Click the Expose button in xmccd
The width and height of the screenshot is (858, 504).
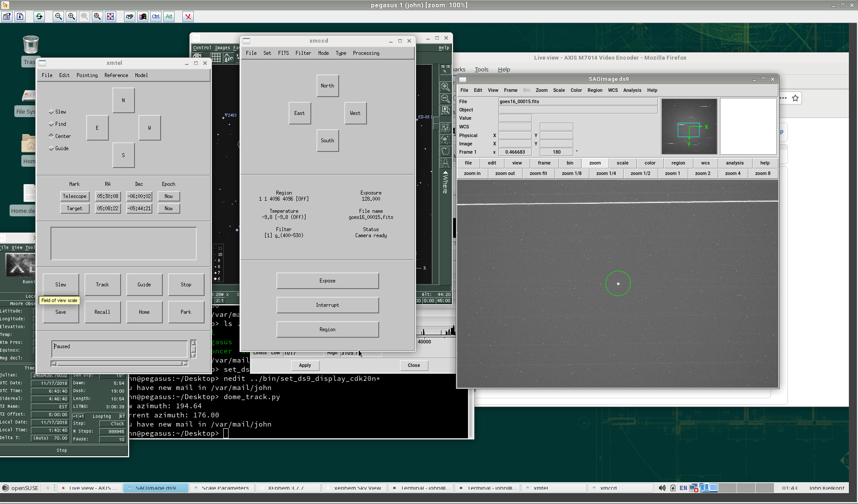[327, 281]
